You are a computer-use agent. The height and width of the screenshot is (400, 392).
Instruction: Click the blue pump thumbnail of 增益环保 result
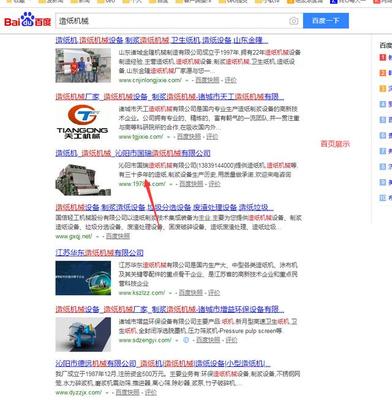coord(83,334)
